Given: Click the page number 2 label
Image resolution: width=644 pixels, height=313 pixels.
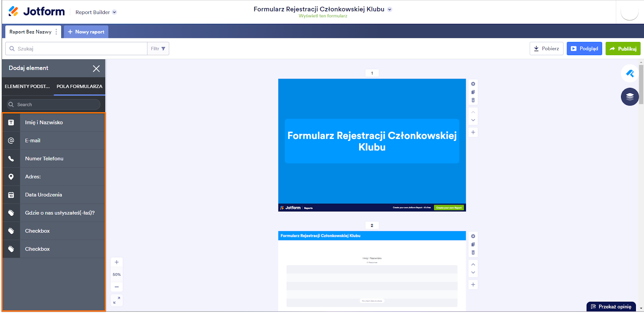Looking at the screenshot, I should 372,226.
